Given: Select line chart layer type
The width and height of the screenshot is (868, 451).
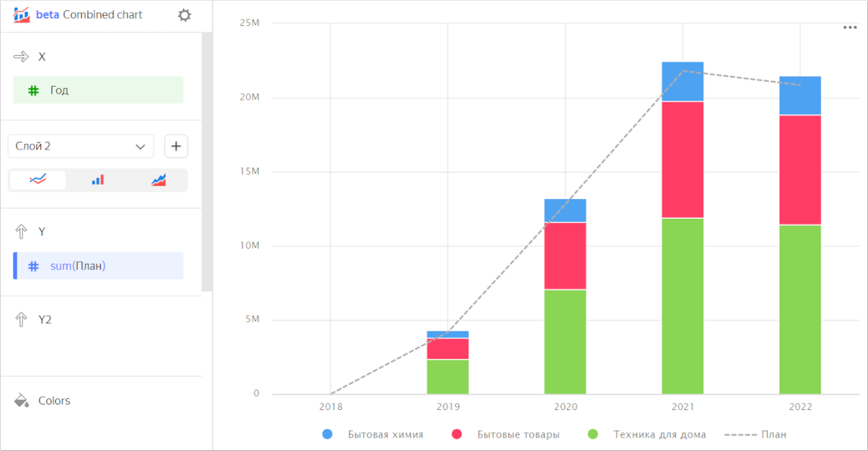Looking at the screenshot, I should tap(38, 180).
